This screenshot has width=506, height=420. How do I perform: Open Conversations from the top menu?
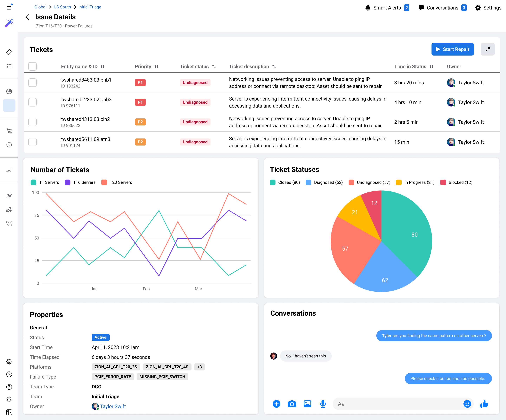[x=442, y=8]
